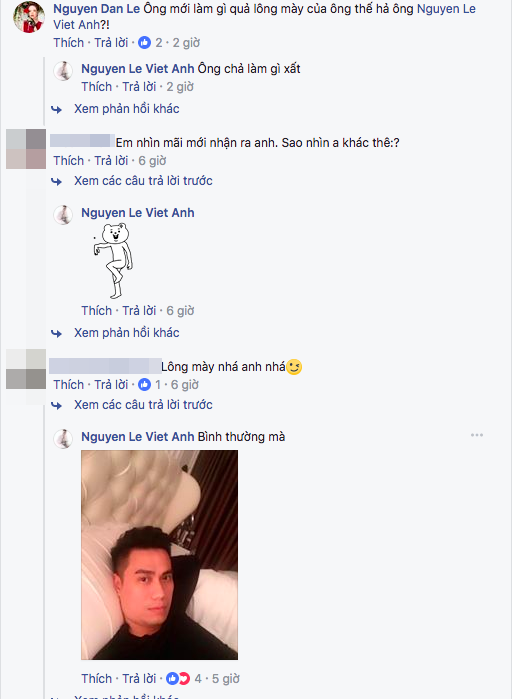This screenshot has height=699, width=512.
Task: Click 'Trả lời' on the 'Em nhìn mãi mới nhận ra anh' comment
Action: [111, 160]
